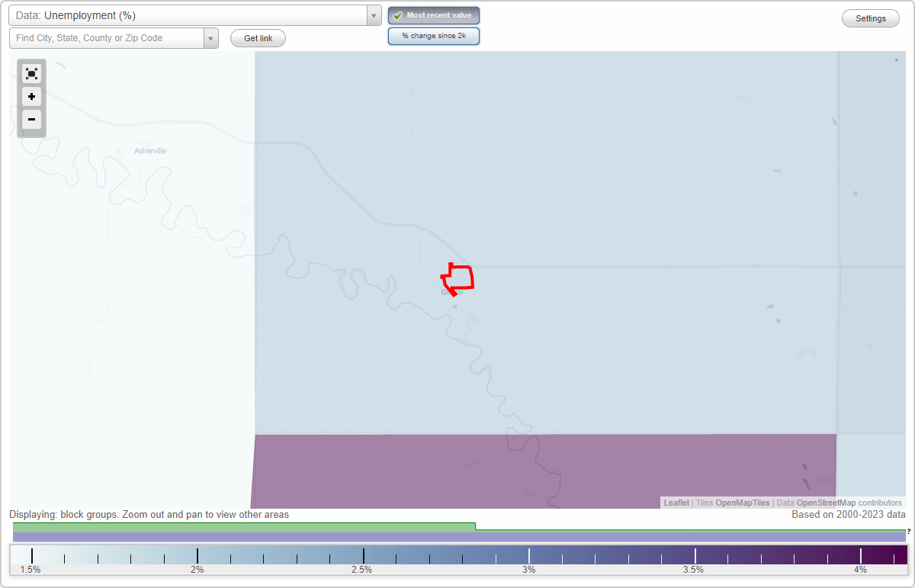Open the Data: Unemployment (%) dropdown arrow

374,15
